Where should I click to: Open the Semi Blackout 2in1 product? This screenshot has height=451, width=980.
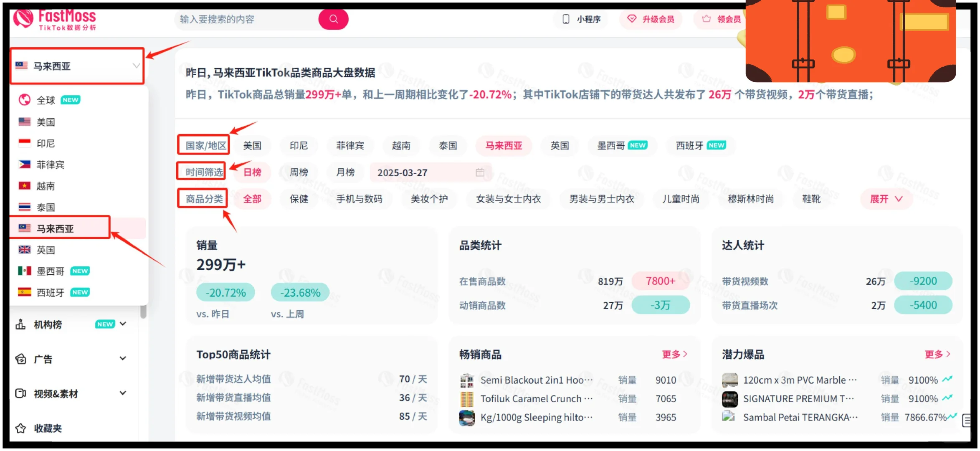click(536, 380)
